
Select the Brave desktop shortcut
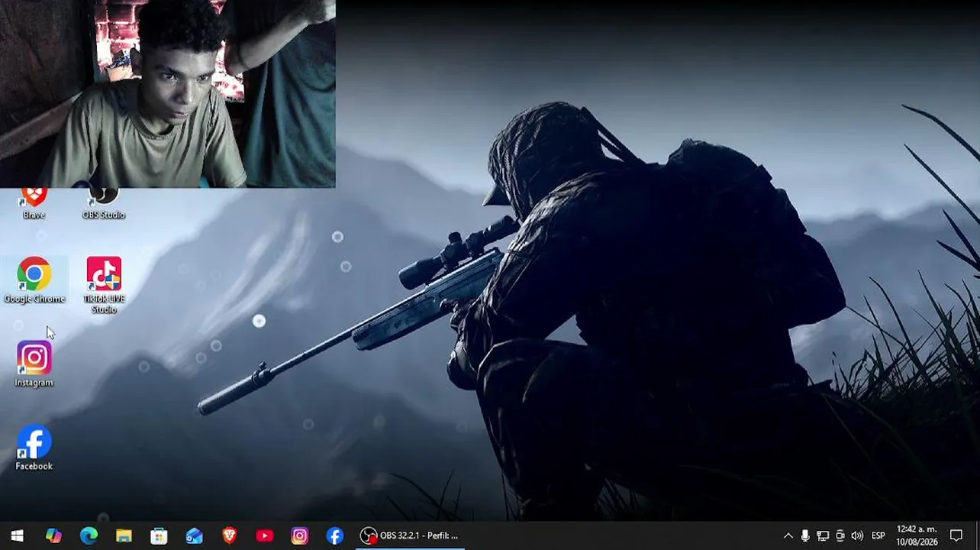(x=34, y=204)
